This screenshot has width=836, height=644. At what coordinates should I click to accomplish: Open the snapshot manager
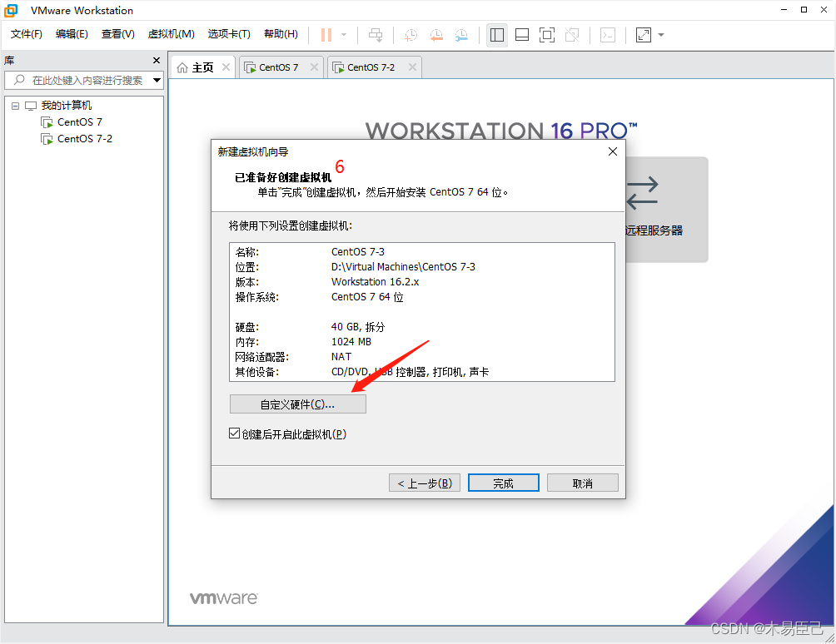(463, 35)
